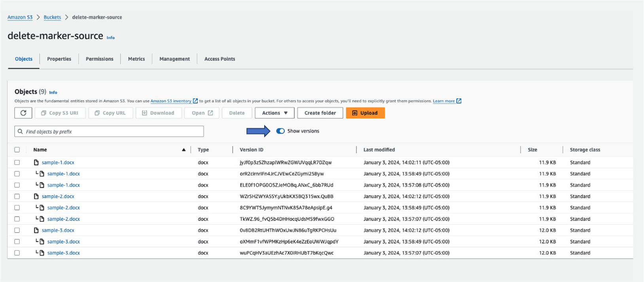
Task: Click the Open button in toolbar
Action: pos(202,113)
